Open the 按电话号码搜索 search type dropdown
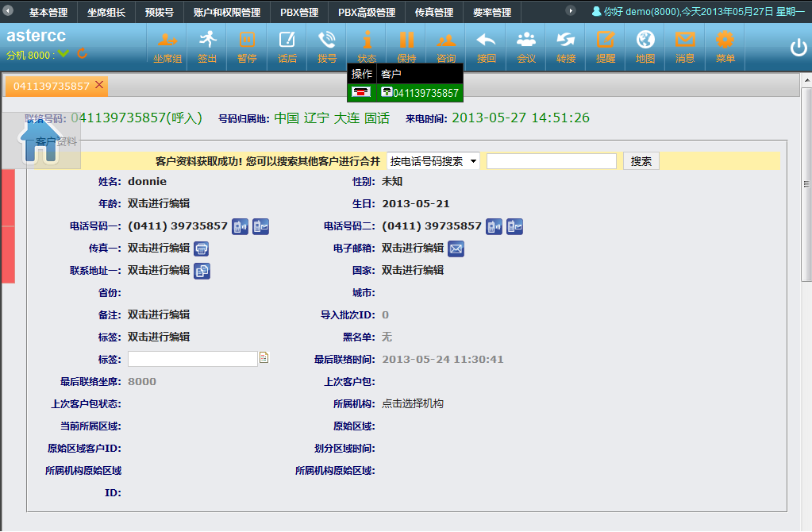Viewport: 812px width, 532px height. [x=433, y=161]
